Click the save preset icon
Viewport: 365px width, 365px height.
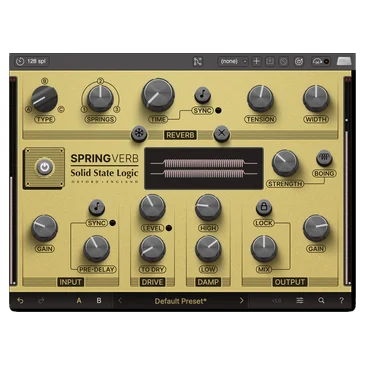[270, 62]
